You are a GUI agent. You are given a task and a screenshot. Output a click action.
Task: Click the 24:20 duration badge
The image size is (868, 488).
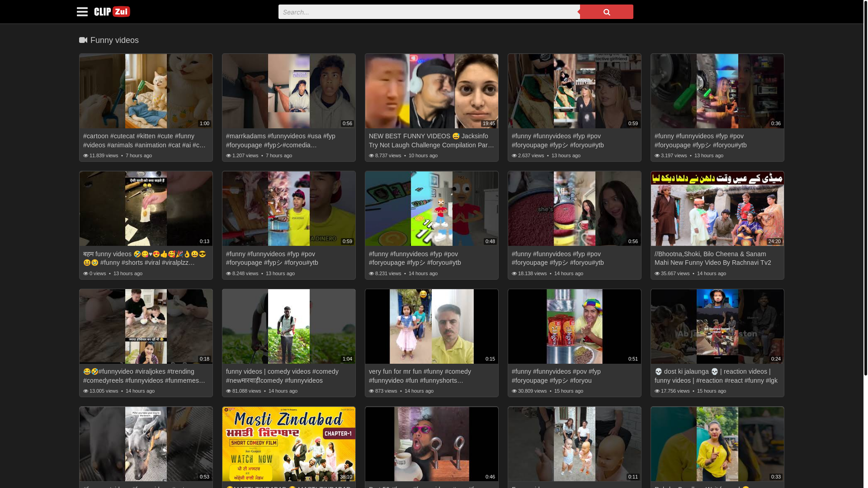(x=775, y=241)
